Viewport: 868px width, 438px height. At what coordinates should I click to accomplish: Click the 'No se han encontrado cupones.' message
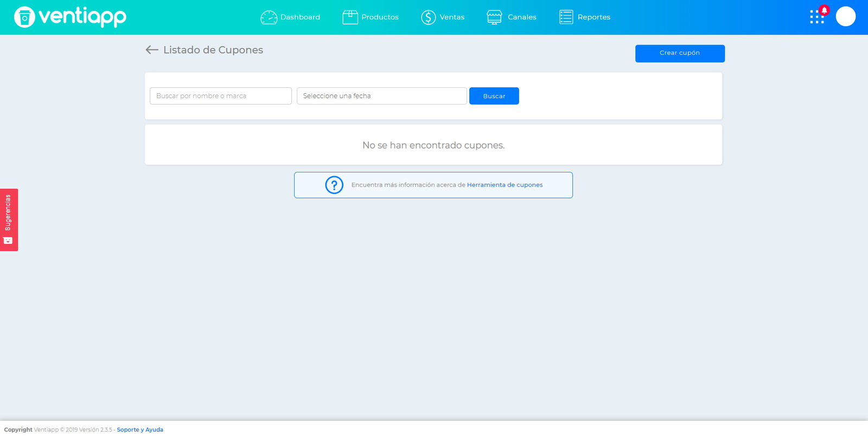tap(433, 145)
